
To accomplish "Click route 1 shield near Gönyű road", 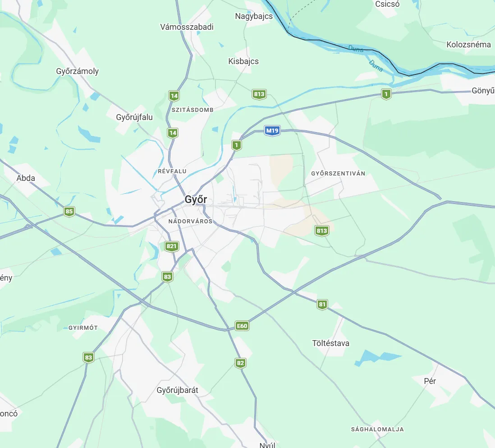I will [x=386, y=94].
